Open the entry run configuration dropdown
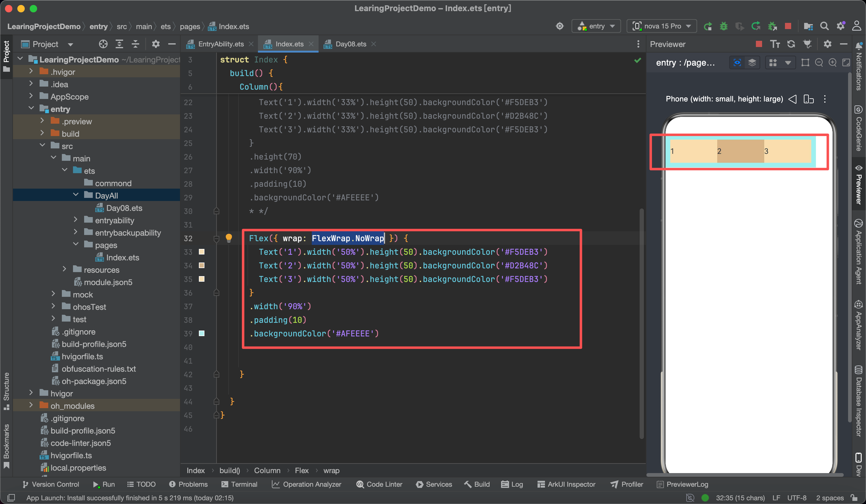This screenshot has height=504, width=866. 596,26
